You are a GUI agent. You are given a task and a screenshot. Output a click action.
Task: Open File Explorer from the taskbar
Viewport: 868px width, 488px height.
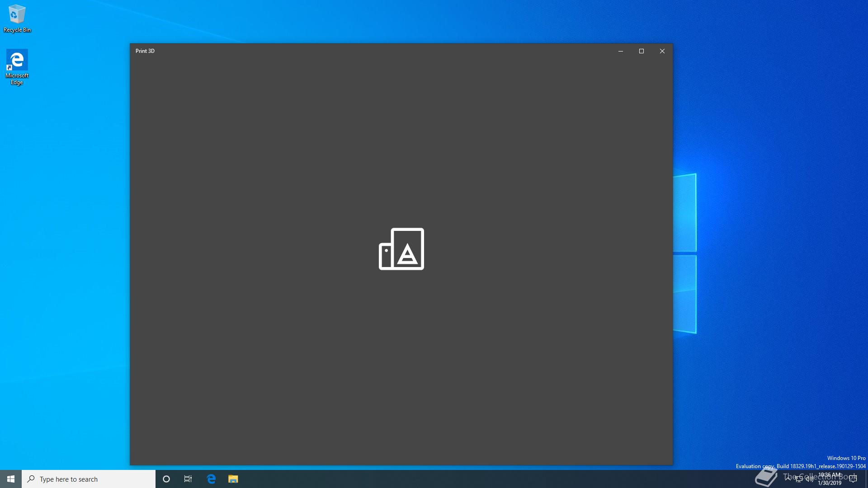(x=233, y=479)
